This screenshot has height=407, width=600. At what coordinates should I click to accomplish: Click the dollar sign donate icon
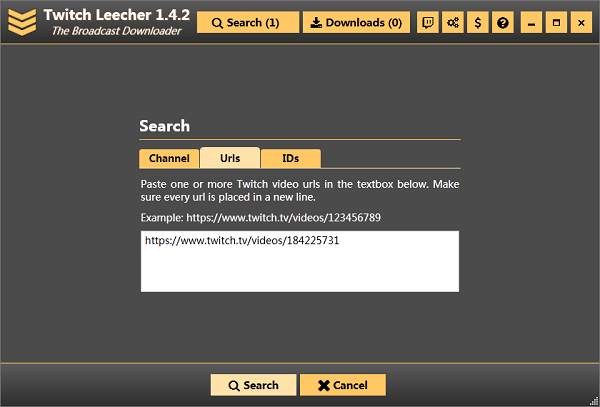coord(478,23)
